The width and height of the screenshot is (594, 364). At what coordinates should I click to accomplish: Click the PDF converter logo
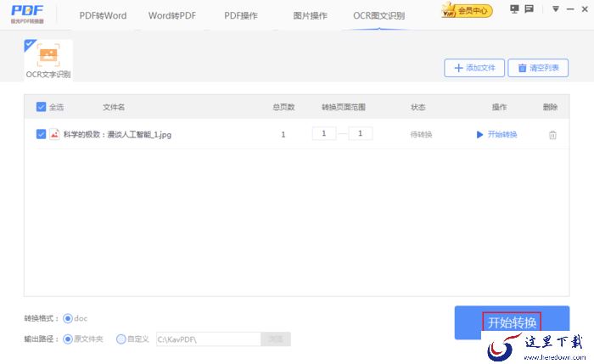[x=27, y=14]
